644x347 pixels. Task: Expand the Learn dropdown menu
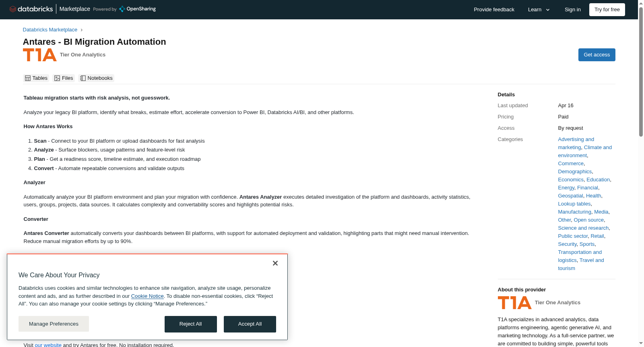539,10
